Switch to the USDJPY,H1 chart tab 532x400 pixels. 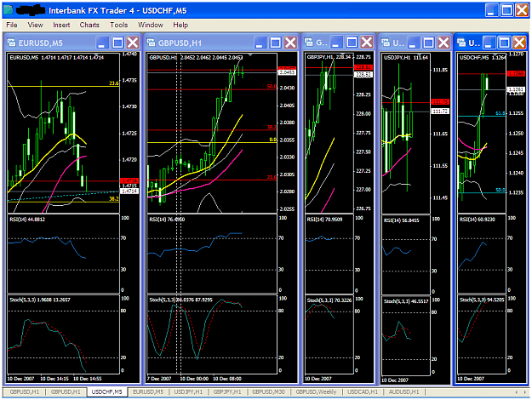pos(188,391)
